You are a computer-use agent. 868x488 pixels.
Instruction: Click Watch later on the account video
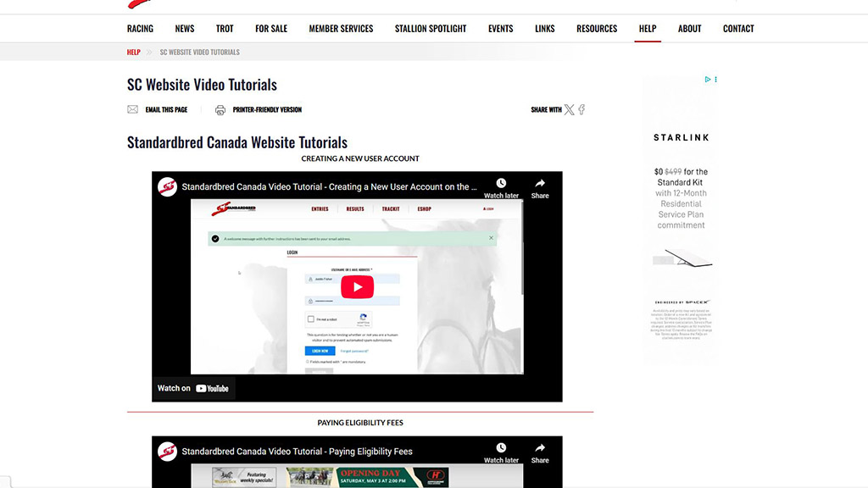click(x=501, y=188)
